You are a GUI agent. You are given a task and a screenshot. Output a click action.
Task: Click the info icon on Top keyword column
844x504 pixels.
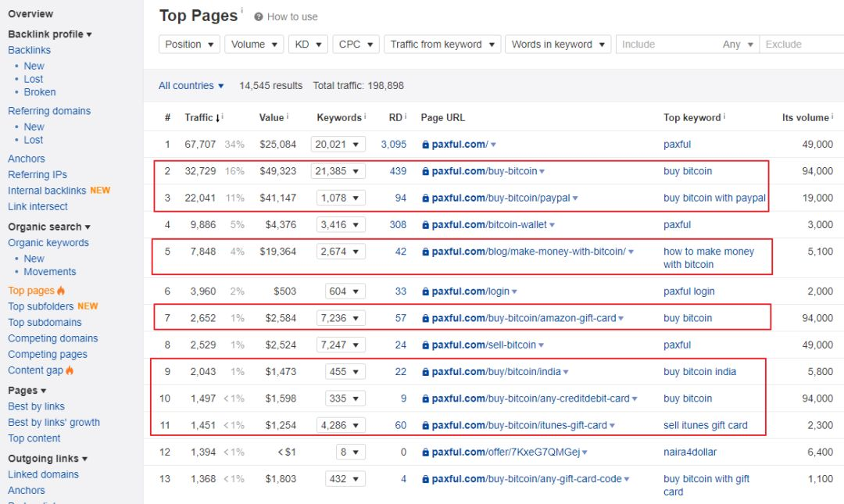[724, 116]
